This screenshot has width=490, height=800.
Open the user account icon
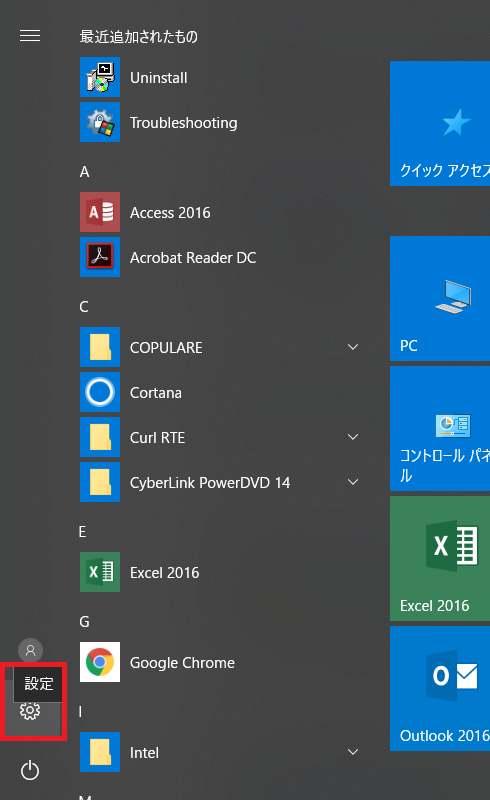click(x=30, y=651)
